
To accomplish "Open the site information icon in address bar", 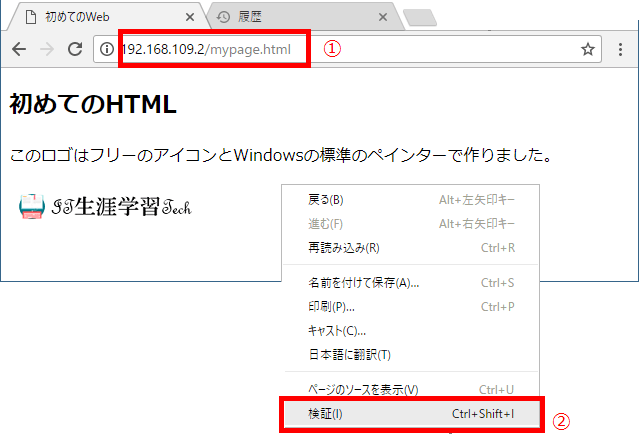I will tap(106, 49).
